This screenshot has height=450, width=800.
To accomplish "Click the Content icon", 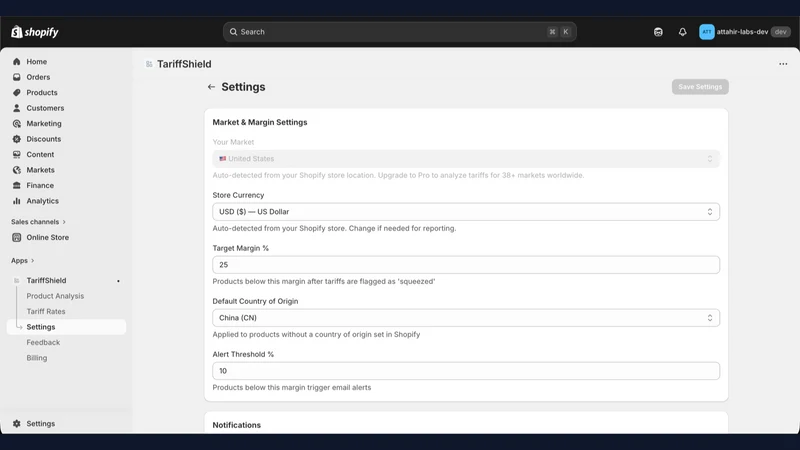I will 17,155.
